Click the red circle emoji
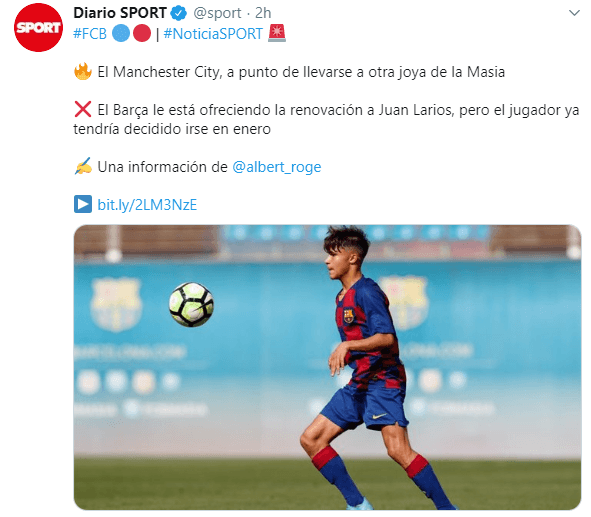This screenshot has width=591, height=517. [x=142, y=34]
